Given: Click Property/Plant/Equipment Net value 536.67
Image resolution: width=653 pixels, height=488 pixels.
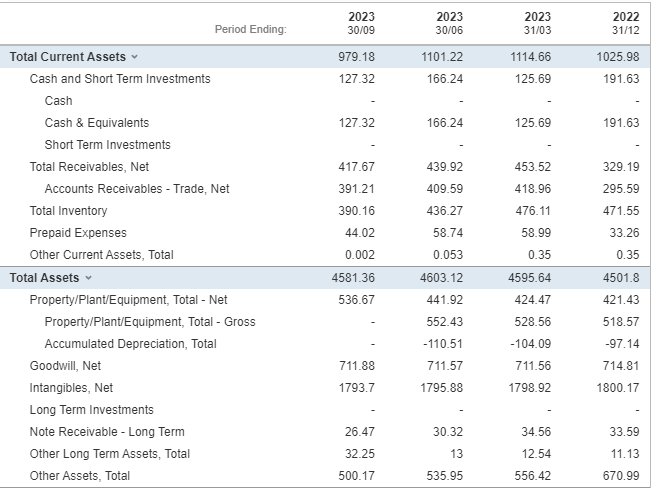Looking at the screenshot, I should point(356,300).
